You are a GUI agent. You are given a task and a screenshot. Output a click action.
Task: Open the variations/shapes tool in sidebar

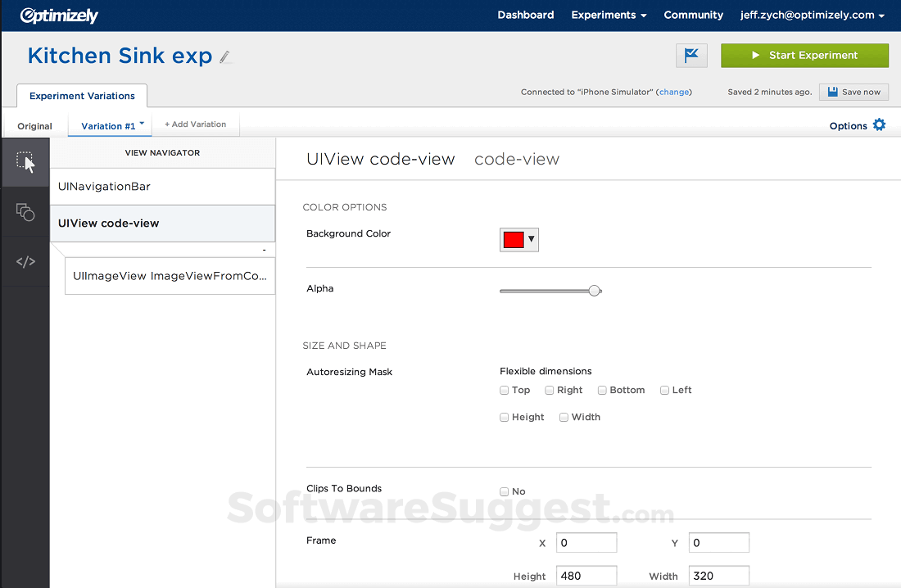25,212
